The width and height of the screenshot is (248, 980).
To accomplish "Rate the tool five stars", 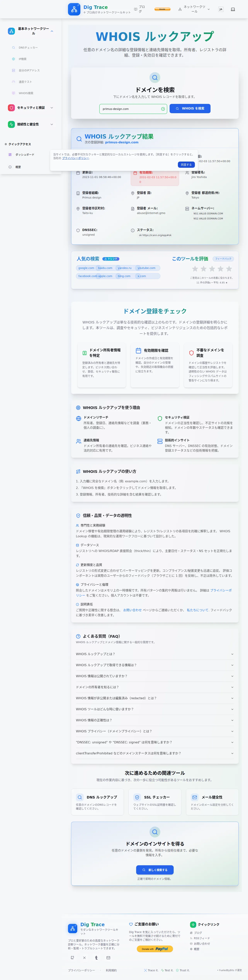I will 229,269.
